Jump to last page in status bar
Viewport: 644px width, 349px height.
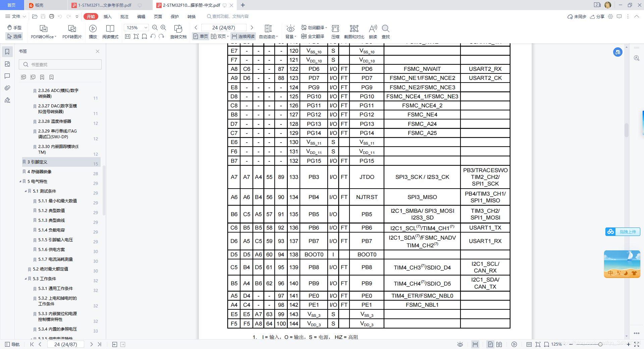pos(99,344)
